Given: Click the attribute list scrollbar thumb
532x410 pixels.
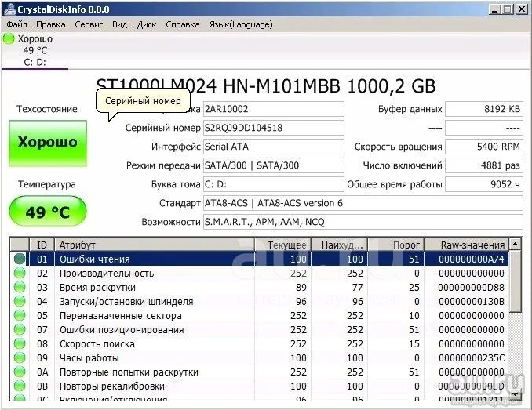Looking at the screenshot, I should (516, 281).
